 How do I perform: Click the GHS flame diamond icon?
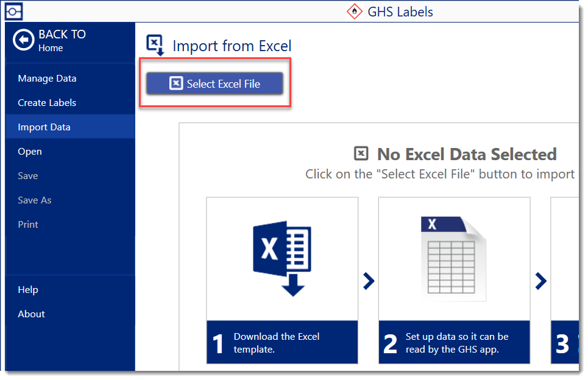point(354,12)
